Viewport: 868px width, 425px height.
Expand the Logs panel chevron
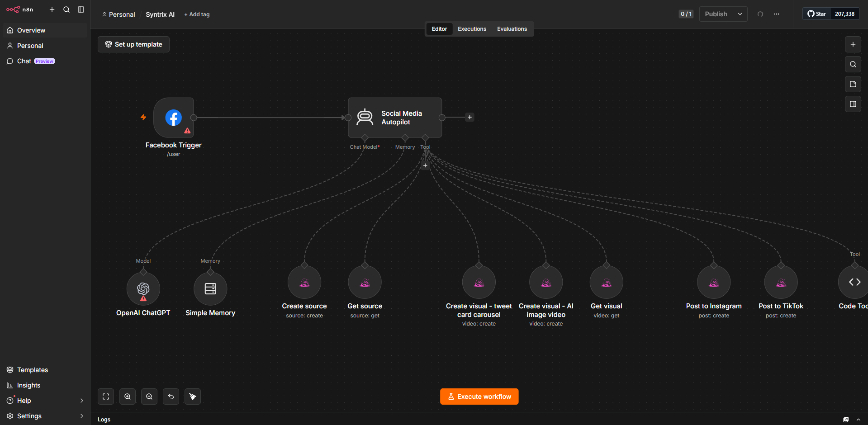(859, 420)
